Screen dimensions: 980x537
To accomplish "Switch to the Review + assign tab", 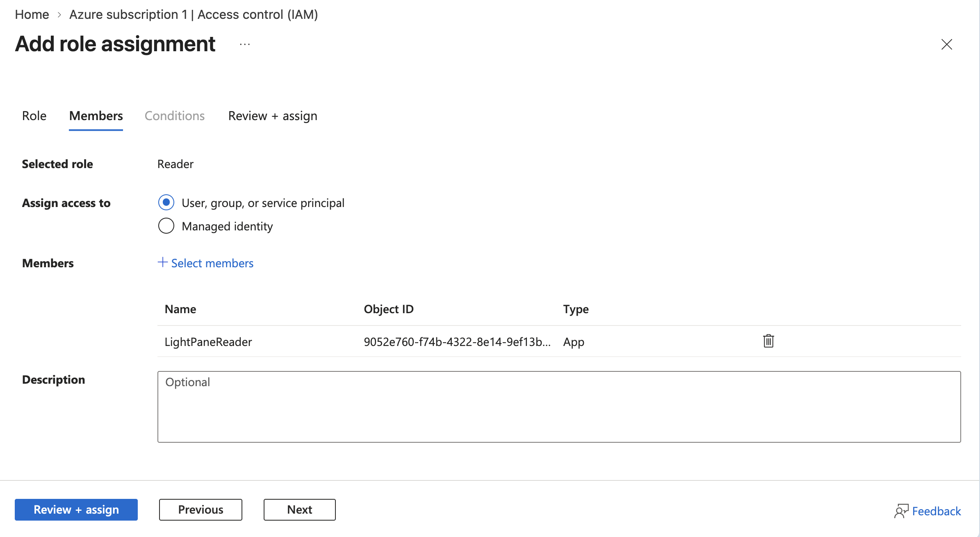I will pos(273,116).
